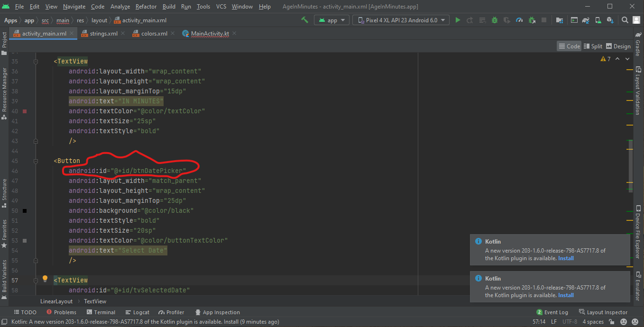Close the activity_main.xml tab

73,34
